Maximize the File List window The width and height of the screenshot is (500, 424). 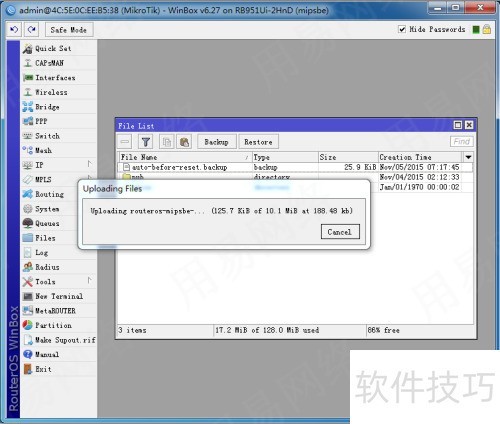pos(458,125)
